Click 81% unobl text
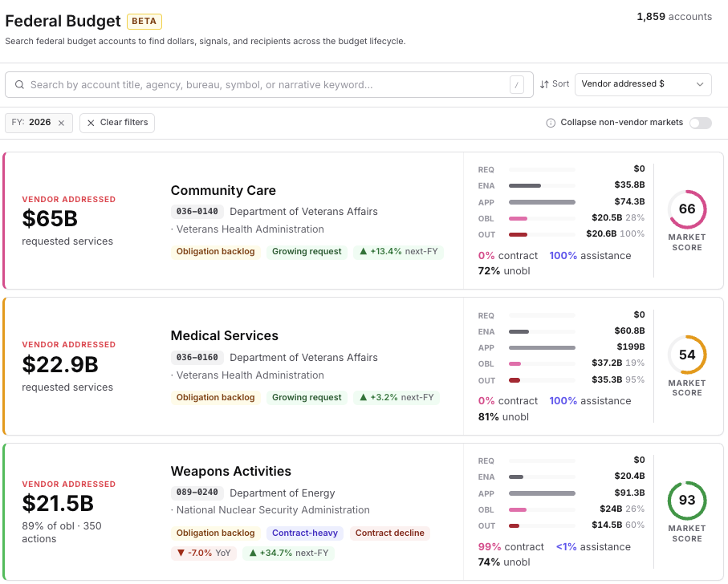The height and width of the screenshot is (584, 728). 504,417
